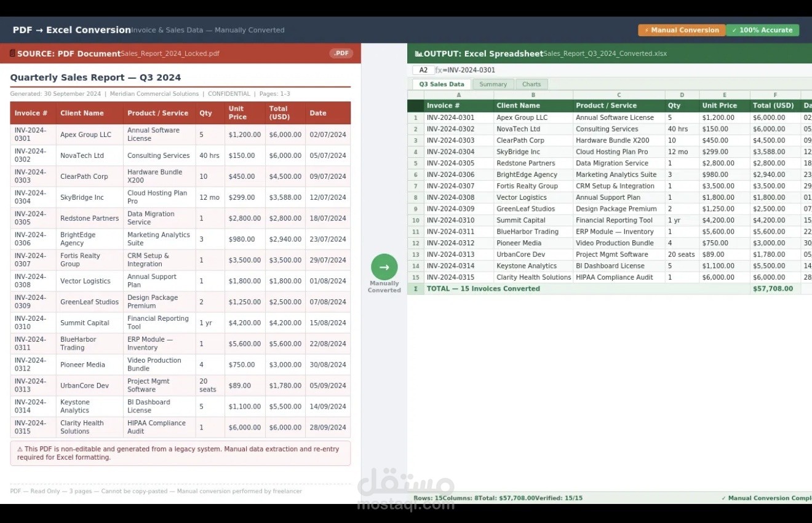Screen dimensions: 812x523
Task: Click the warning icon in PDF notice
Action: pos(20,449)
